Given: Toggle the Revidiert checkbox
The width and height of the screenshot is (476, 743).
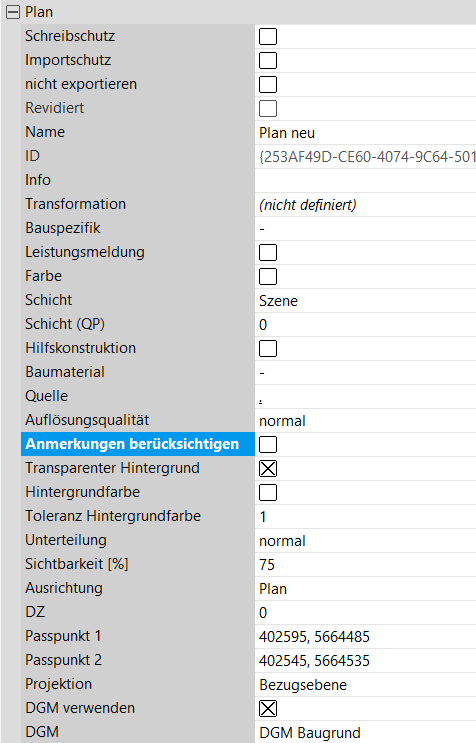Looking at the screenshot, I should [268, 109].
